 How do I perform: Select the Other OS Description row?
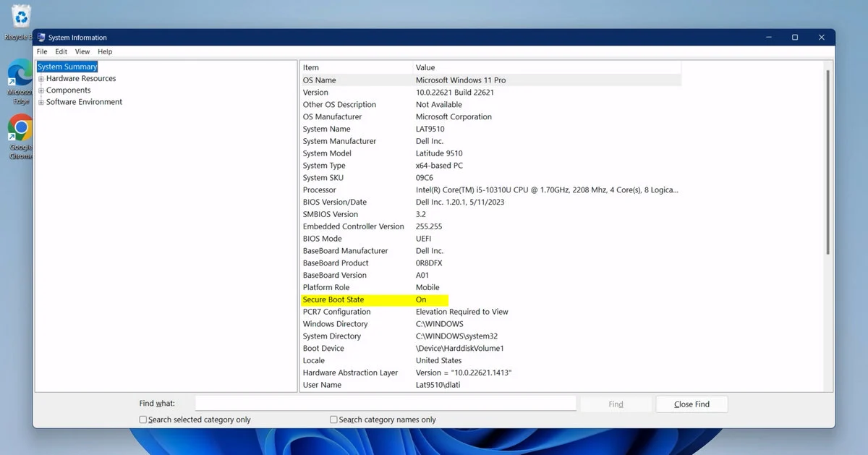click(490, 105)
